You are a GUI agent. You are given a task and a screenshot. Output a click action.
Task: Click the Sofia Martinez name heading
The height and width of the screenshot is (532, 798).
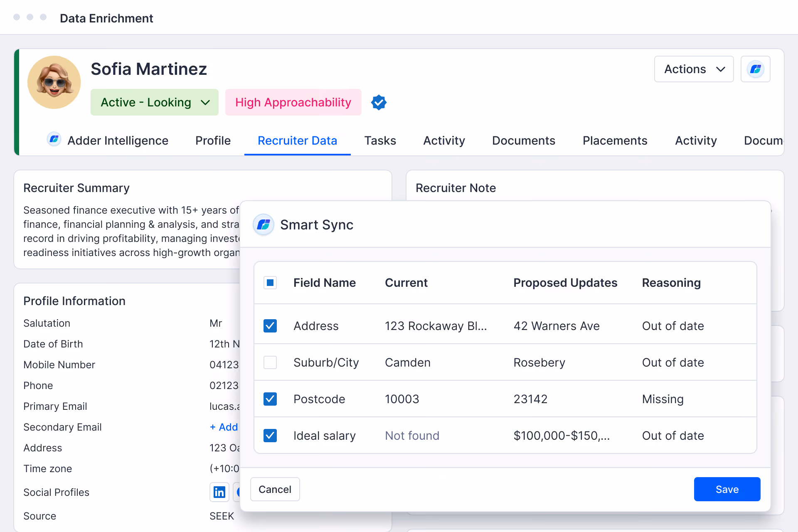point(149,69)
